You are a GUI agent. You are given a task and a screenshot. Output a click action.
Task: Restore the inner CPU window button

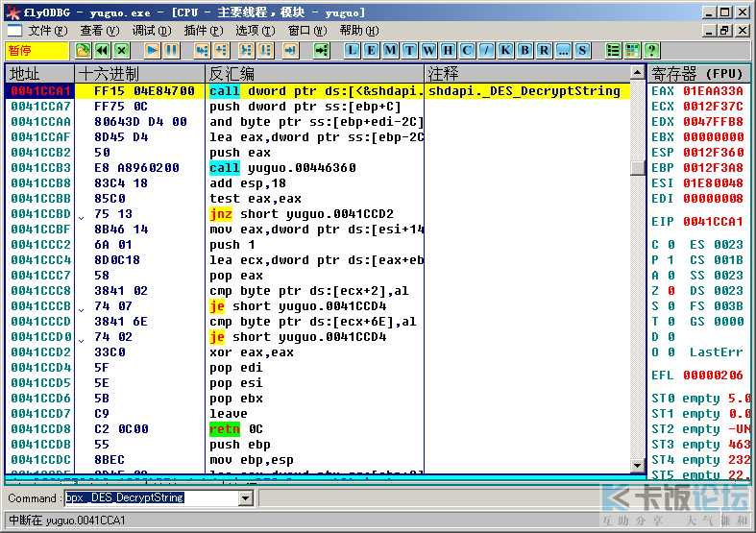[x=724, y=31]
